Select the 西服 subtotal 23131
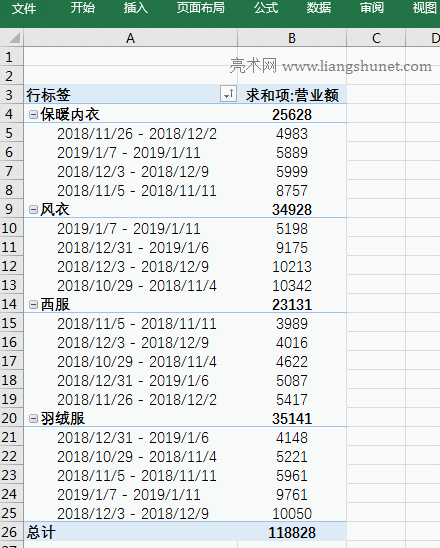This screenshot has height=548, width=440. (292, 304)
